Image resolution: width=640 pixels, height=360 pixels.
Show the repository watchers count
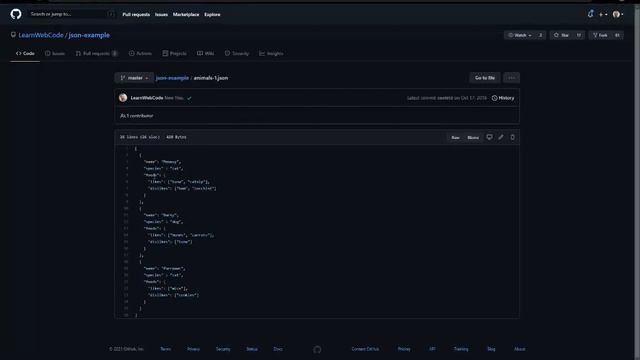click(540, 36)
